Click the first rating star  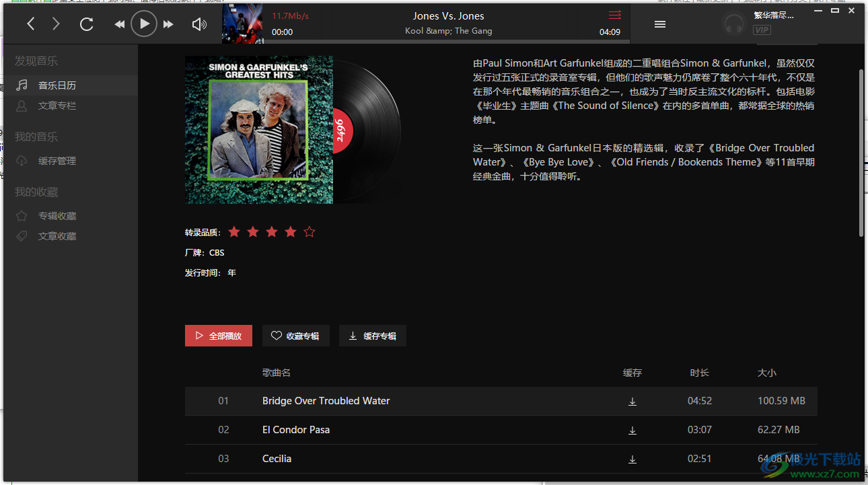tap(234, 231)
